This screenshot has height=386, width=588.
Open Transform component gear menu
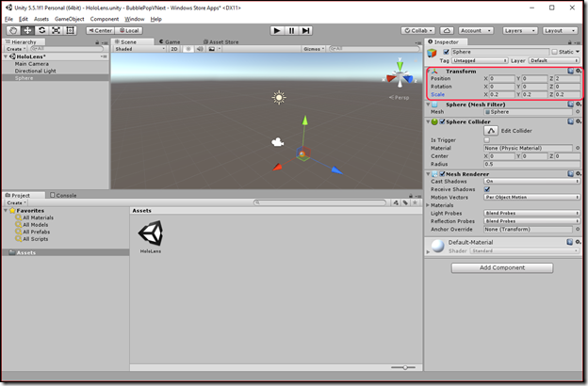click(x=579, y=71)
